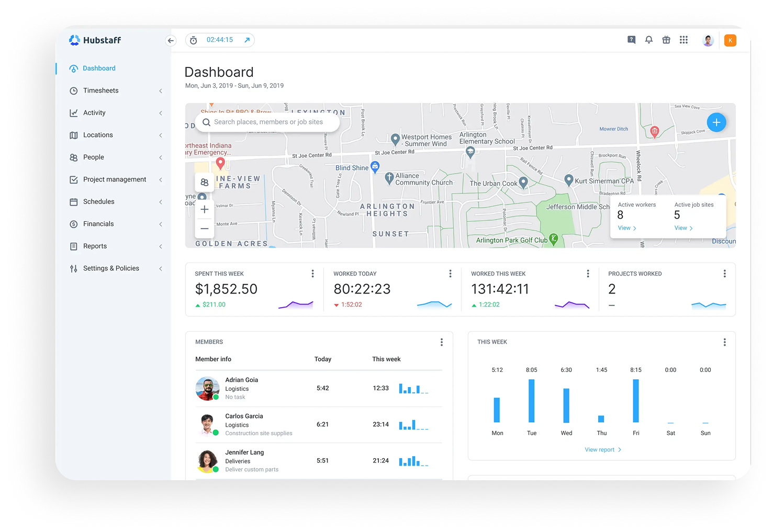Screen dimensions: 773x532
Task: Expand Settings & Policies submenu
Action: [x=161, y=269]
